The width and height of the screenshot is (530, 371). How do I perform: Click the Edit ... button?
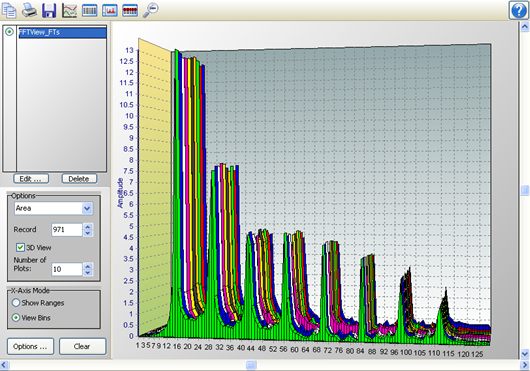pyautogui.click(x=31, y=179)
